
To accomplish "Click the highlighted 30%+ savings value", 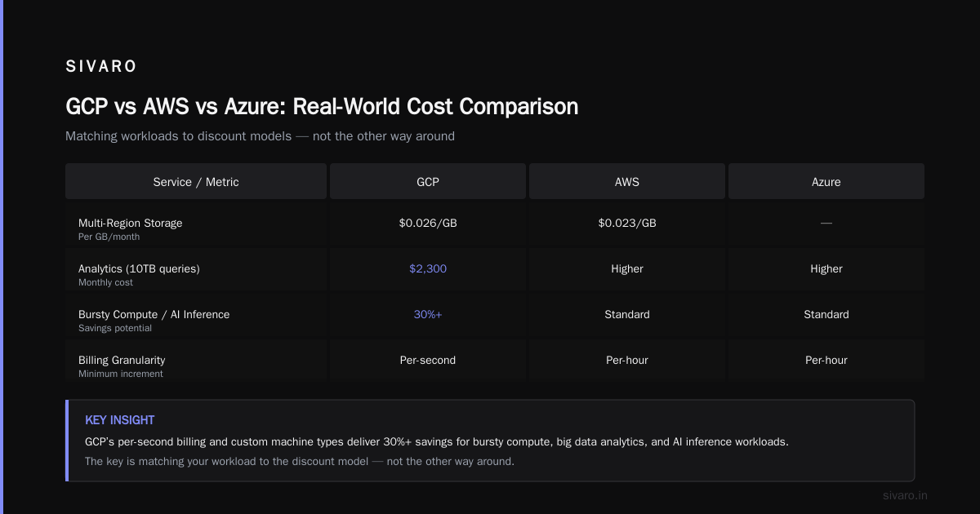I will click(x=428, y=314).
